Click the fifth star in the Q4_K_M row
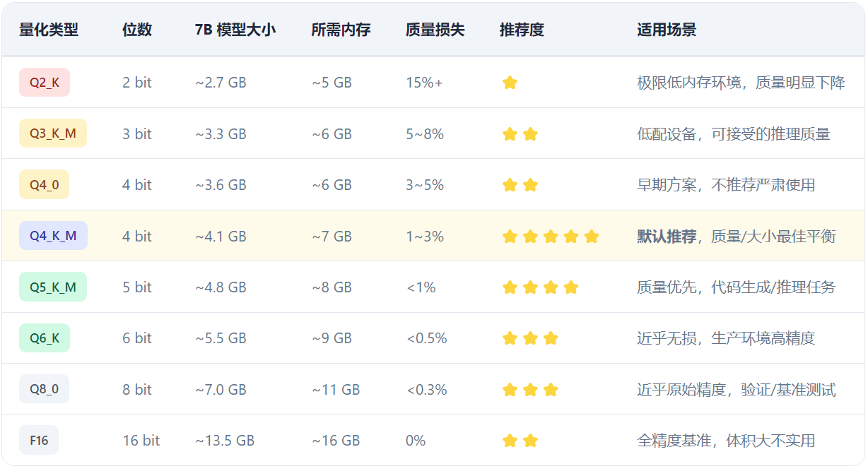The height and width of the screenshot is (471, 868). 592,237
